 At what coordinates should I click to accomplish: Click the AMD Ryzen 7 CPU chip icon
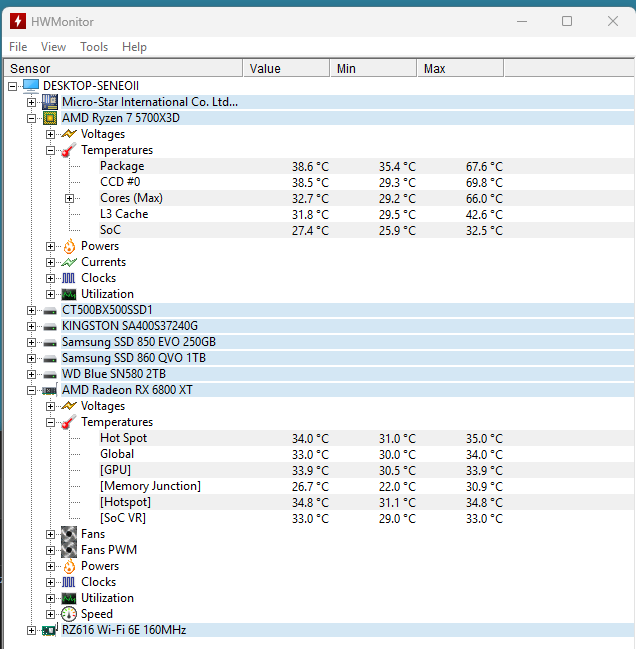click(x=50, y=118)
